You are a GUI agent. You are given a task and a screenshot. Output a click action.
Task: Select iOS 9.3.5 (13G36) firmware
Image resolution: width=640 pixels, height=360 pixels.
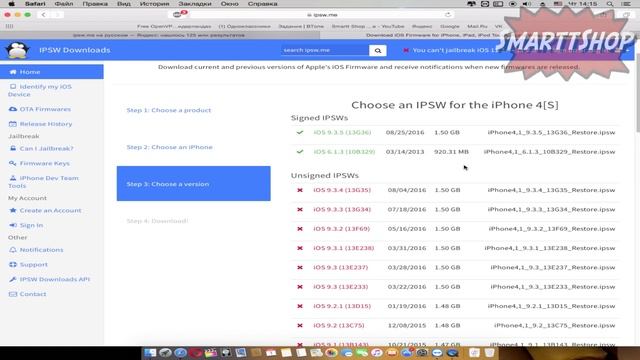point(342,132)
